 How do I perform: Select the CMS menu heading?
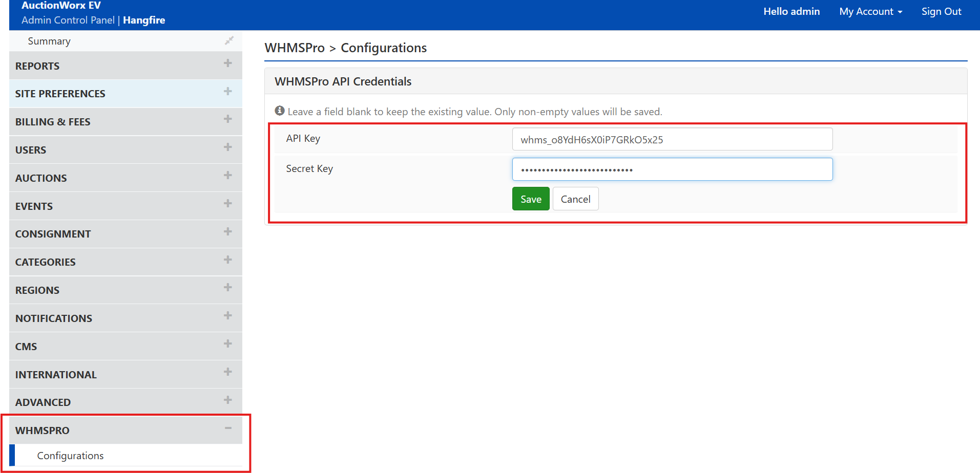point(26,347)
